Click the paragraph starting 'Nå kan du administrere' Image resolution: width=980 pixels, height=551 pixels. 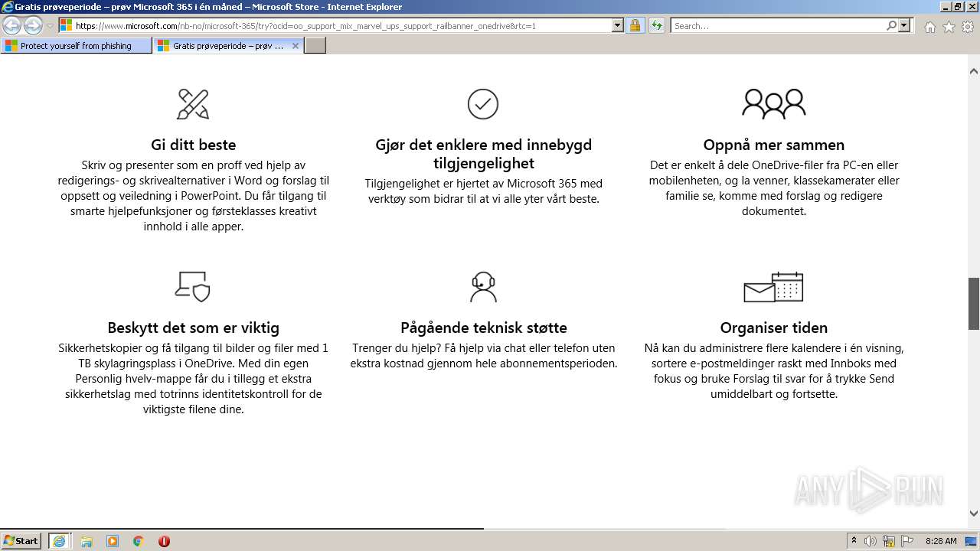click(x=774, y=371)
